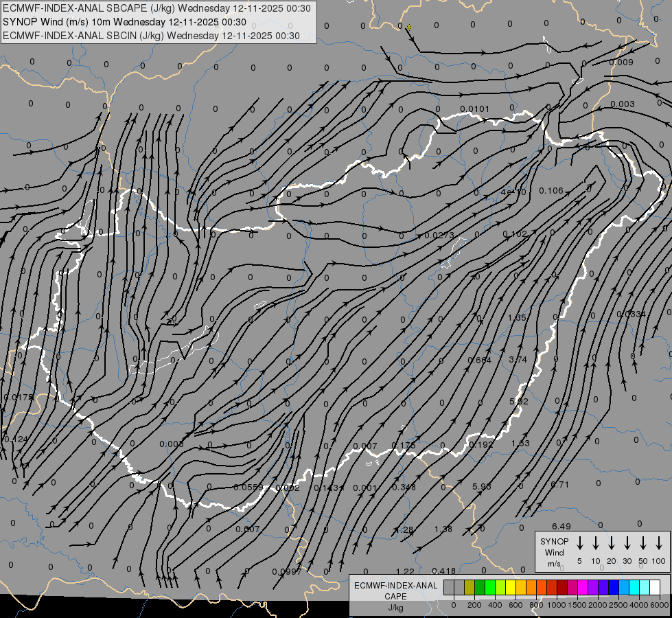
Task: Pick the white swatch at legend end
Action: [654, 588]
